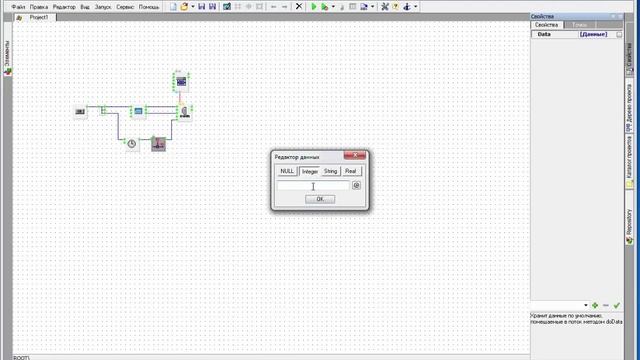Image resolution: width=640 pixels, height=360 pixels.
Task: Open the Сервис menu
Action: pos(125,7)
